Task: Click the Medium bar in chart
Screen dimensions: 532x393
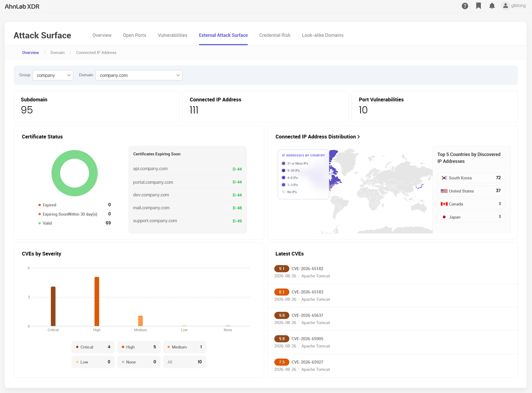Action: click(x=141, y=321)
